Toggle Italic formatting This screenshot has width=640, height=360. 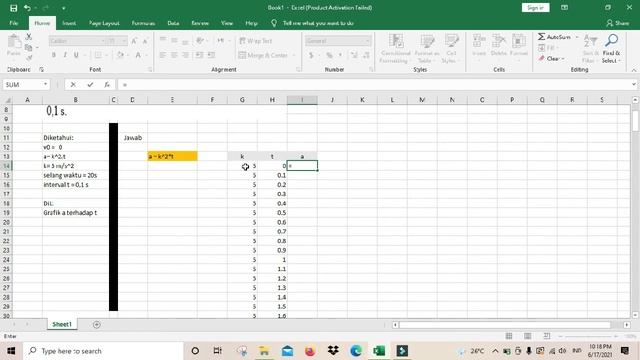pyautogui.click(x=64, y=55)
